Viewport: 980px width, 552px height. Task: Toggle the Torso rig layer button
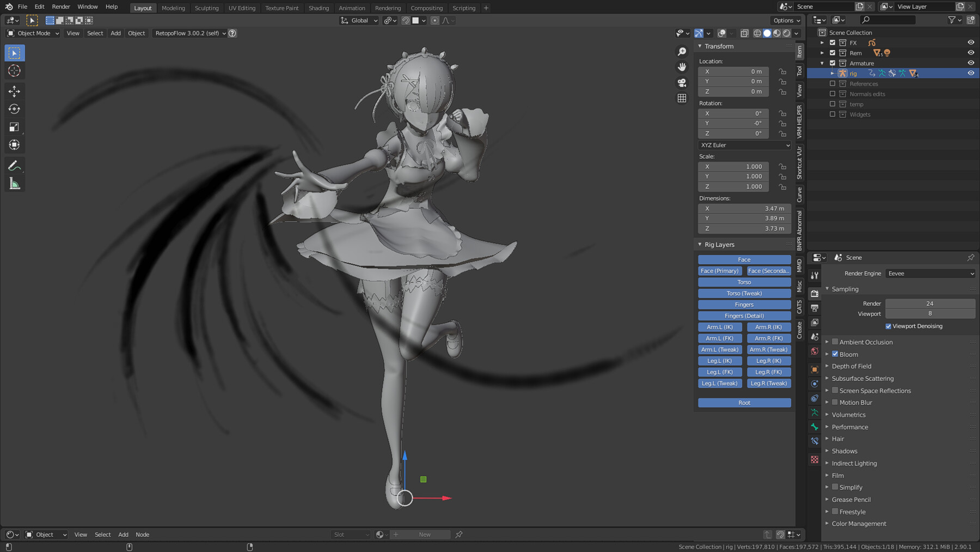(744, 282)
